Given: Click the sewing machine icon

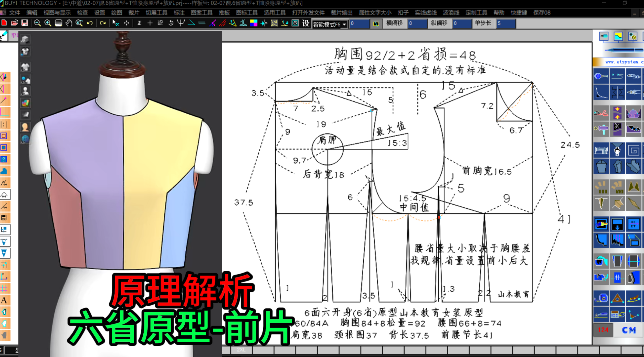Looking at the screenshot, I should [x=601, y=150].
